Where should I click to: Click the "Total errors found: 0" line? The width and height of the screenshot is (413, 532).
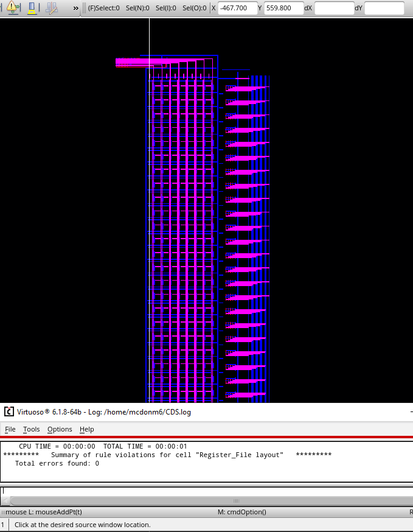pyautogui.click(x=57, y=463)
